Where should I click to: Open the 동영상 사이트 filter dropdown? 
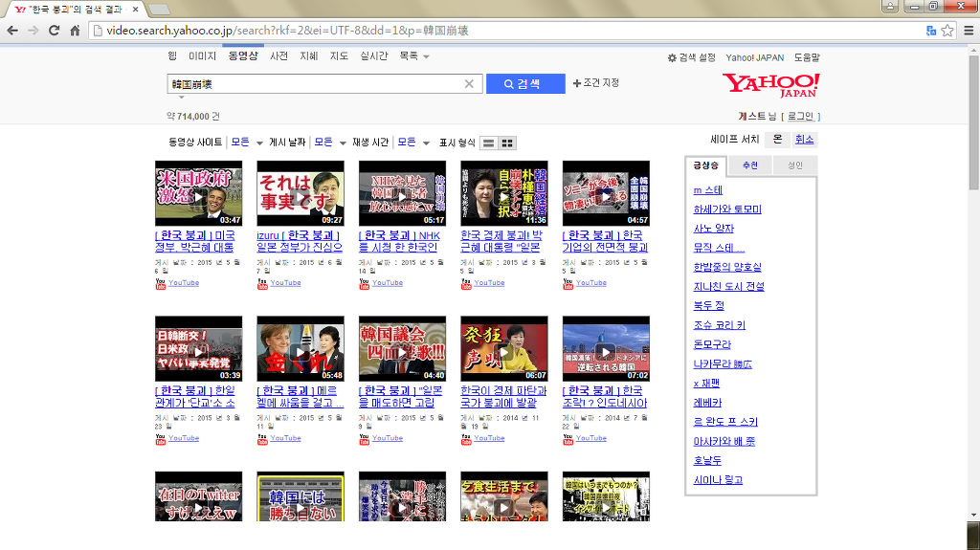(246, 143)
